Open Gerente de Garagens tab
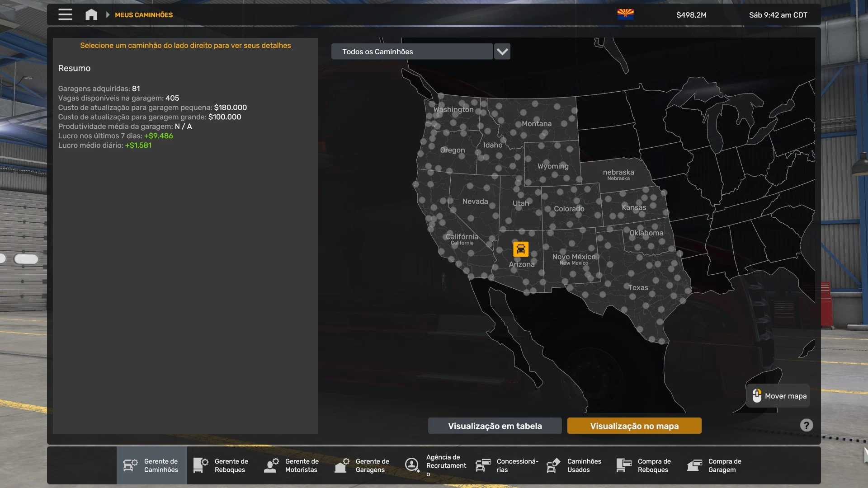This screenshot has height=488, width=868. click(x=363, y=465)
